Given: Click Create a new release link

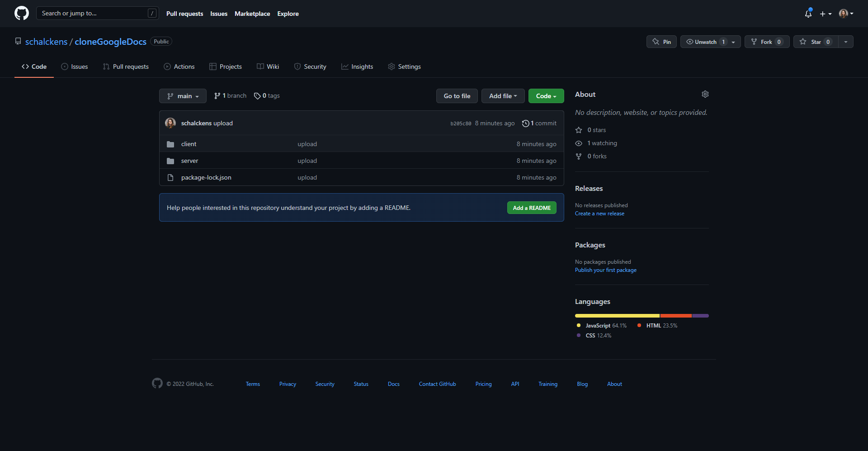Looking at the screenshot, I should pos(599,214).
